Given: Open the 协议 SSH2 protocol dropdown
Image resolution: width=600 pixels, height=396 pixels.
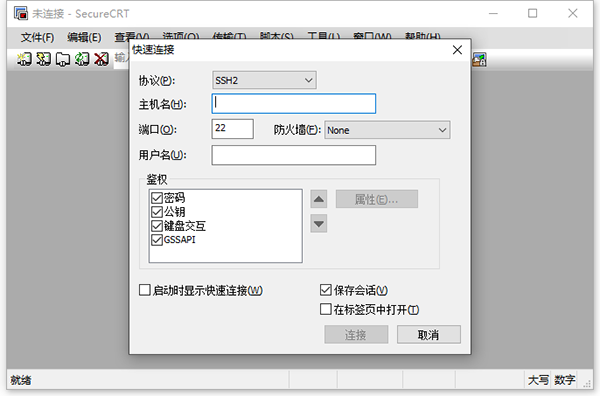Looking at the screenshot, I should 264,80.
